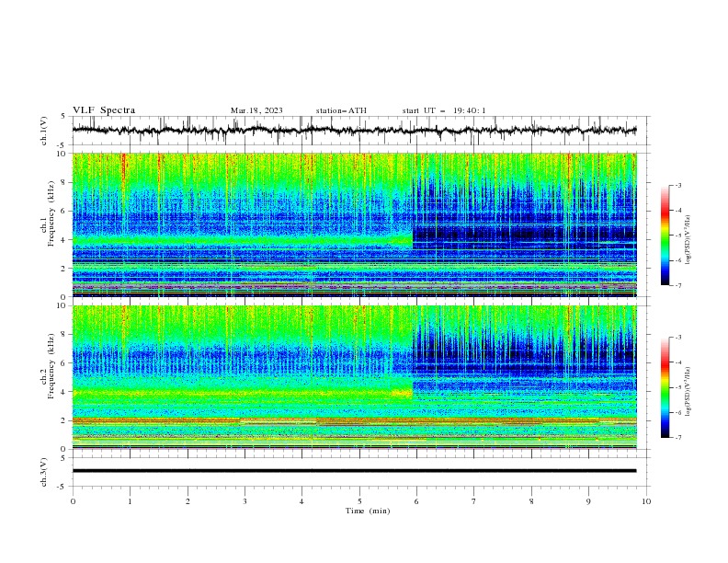Click the time axis tick label "6"
Viewport: 728px width, 563px height.
click(416, 501)
